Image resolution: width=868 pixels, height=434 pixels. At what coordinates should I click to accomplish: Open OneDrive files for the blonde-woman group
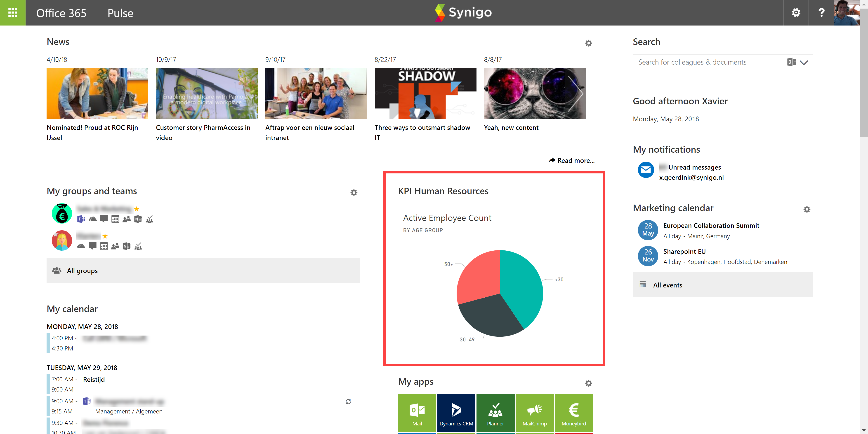[81, 246]
